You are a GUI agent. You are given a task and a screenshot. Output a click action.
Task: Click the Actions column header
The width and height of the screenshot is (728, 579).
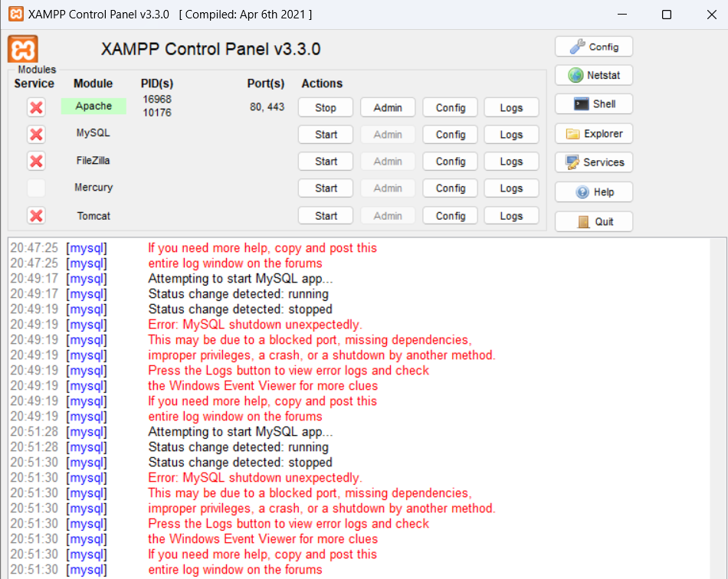click(x=322, y=83)
